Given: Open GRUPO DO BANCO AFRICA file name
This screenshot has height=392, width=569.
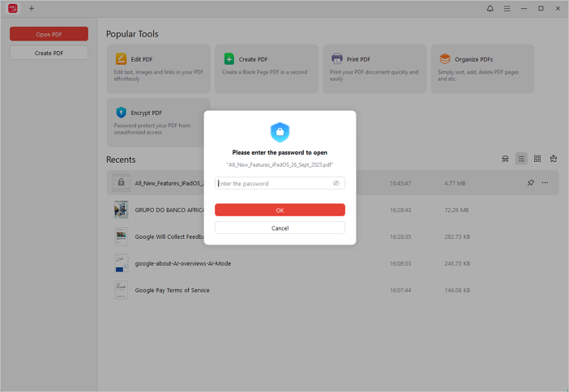Looking at the screenshot, I should [x=169, y=210].
